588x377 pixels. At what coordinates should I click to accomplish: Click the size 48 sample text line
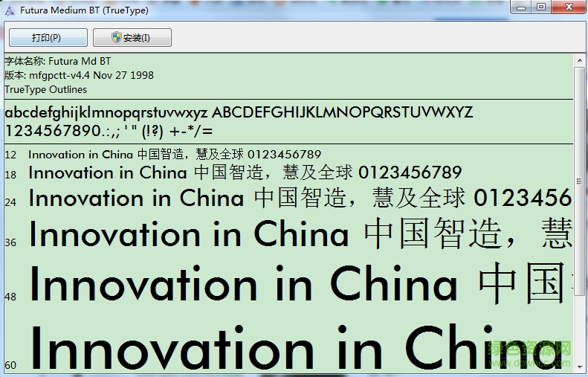(300, 283)
